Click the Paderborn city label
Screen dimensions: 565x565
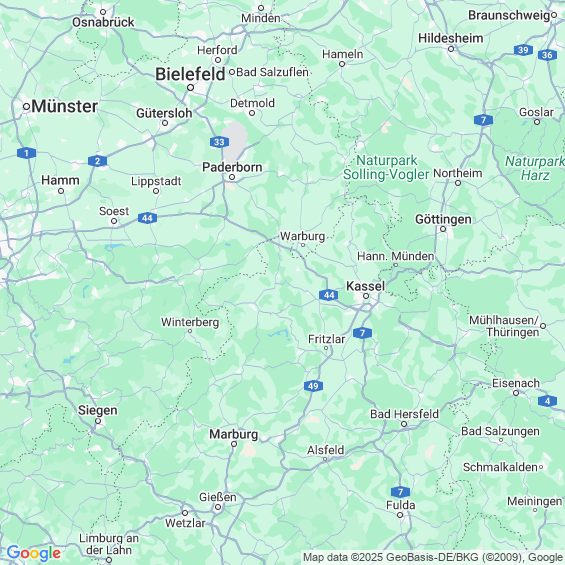tap(232, 167)
